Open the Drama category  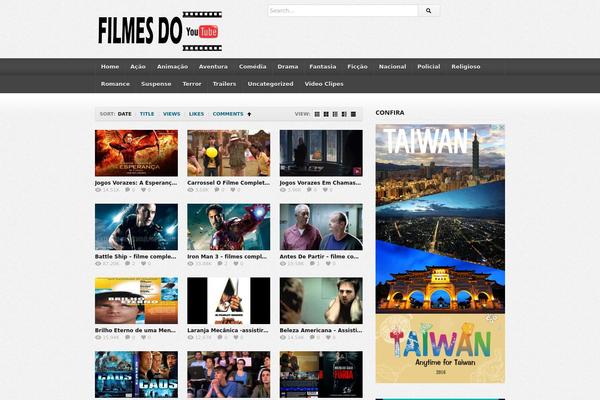pos(288,67)
